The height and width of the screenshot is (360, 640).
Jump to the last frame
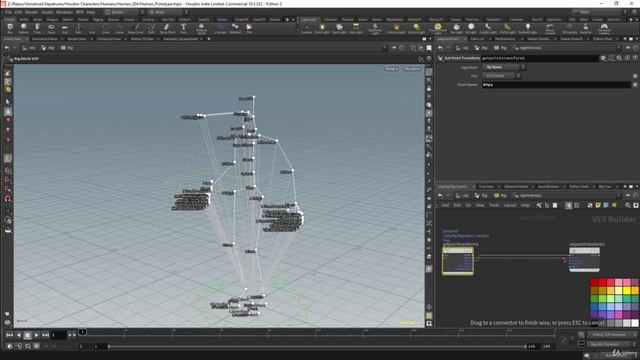point(45,335)
